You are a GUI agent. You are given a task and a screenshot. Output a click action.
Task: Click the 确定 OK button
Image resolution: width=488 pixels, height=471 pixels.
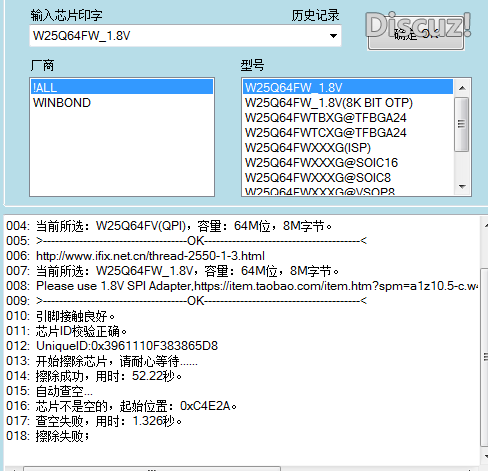pyautogui.click(x=416, y=33)
